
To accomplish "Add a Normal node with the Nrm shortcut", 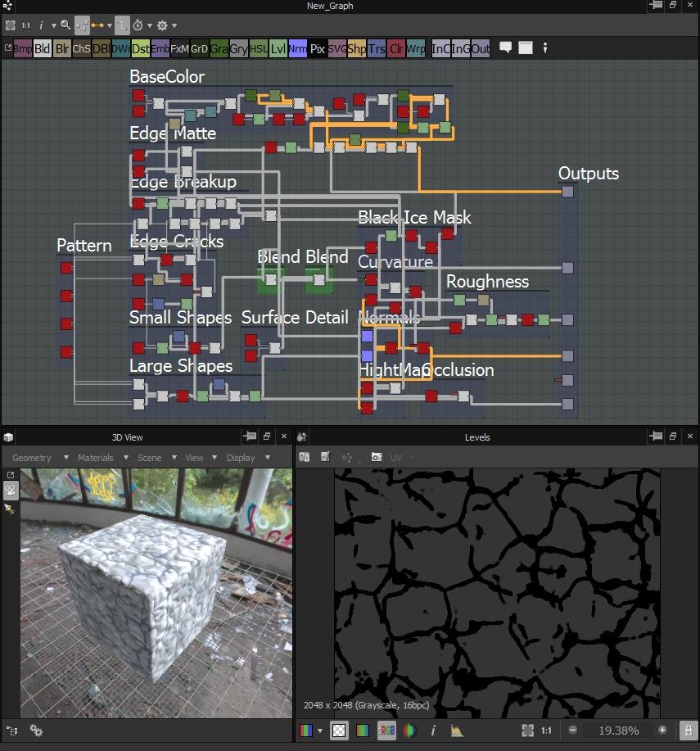I will click(x=298, y=48).
